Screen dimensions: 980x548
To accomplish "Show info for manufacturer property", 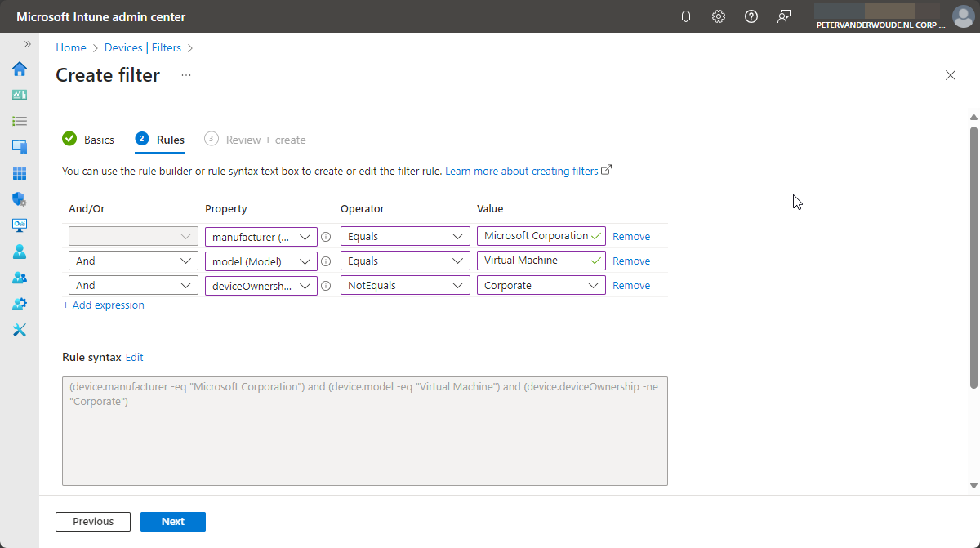I will click(326, 237).
